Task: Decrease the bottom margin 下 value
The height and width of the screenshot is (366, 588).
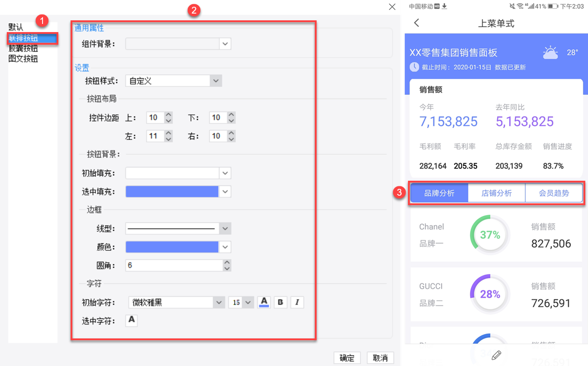Action: (231, 121)
